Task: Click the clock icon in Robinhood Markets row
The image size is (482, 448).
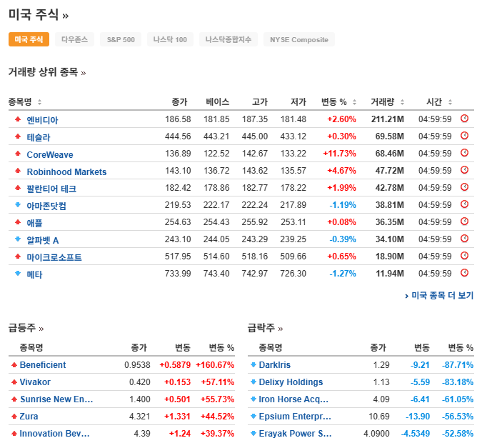Action: 464,170
